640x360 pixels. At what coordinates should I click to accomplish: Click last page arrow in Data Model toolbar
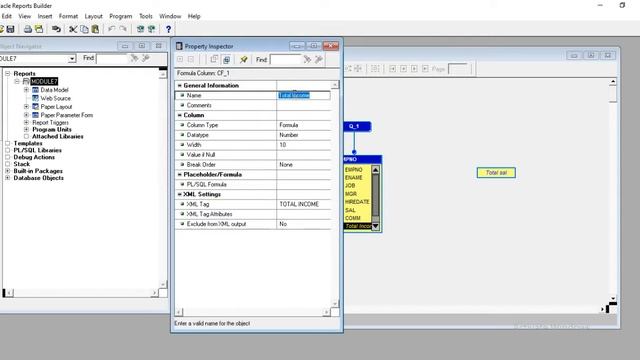click(425, 69)
